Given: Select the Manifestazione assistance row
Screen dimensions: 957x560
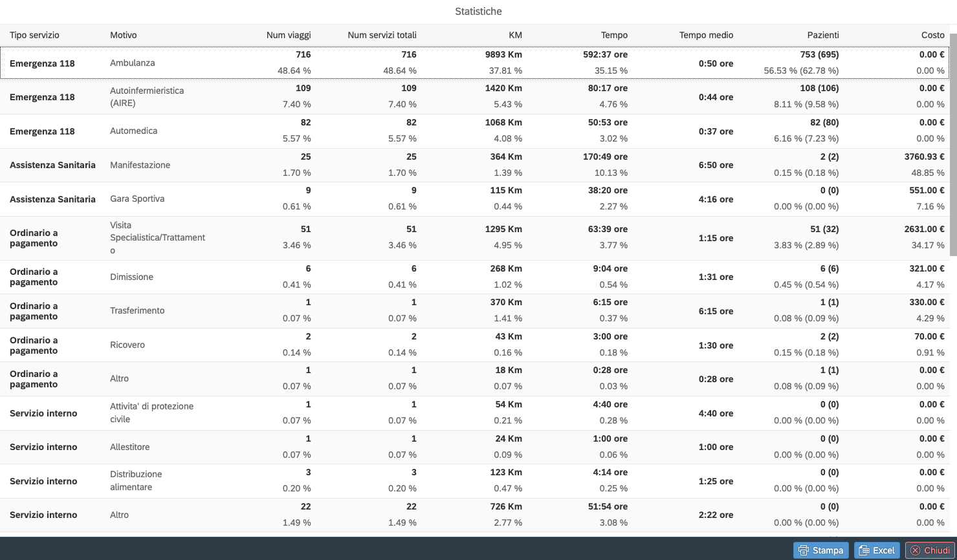Looking at the screenshot, I should (x=140, y=165).
